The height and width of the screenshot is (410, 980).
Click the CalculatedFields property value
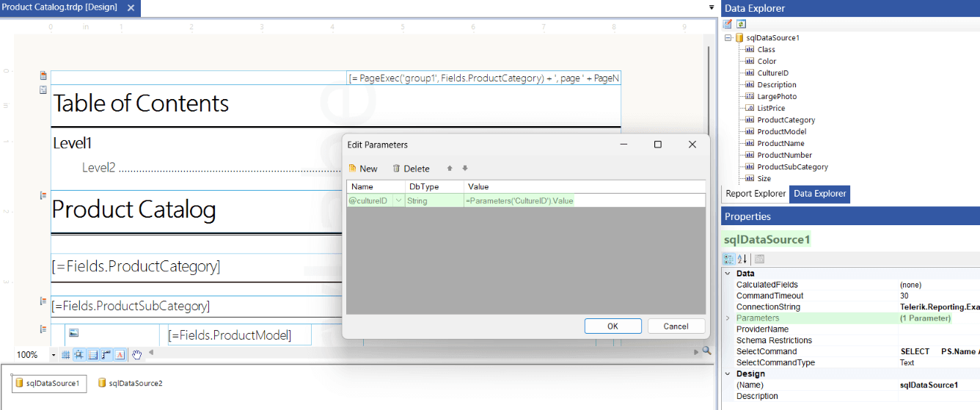[x=939, y=285]
